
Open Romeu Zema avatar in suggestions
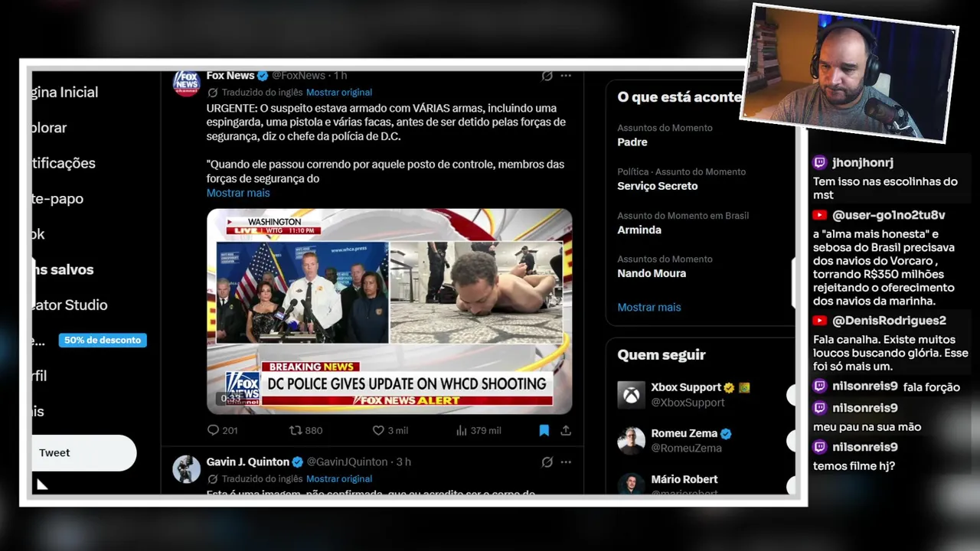coord(632,441)
